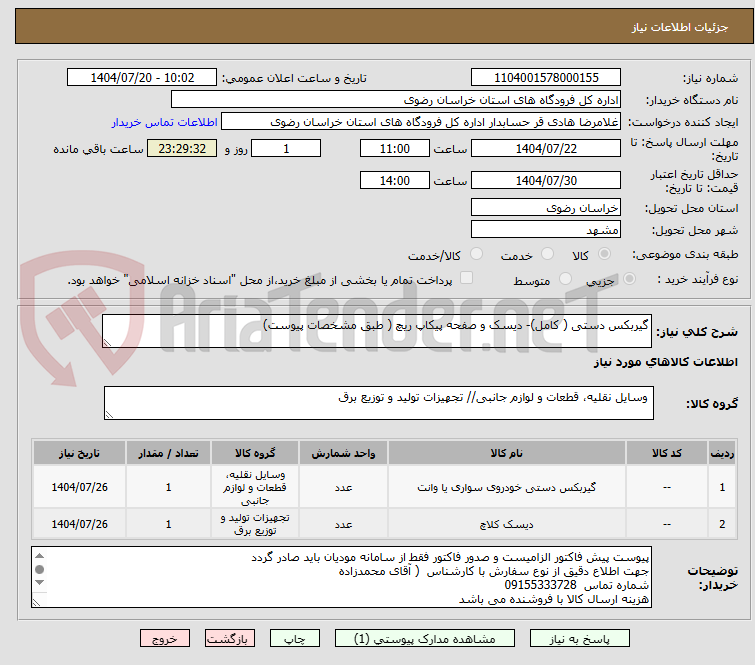The image size is (755, 665).
Task: Click the گروه کالا text box
Action: click(x=378, y=403)
